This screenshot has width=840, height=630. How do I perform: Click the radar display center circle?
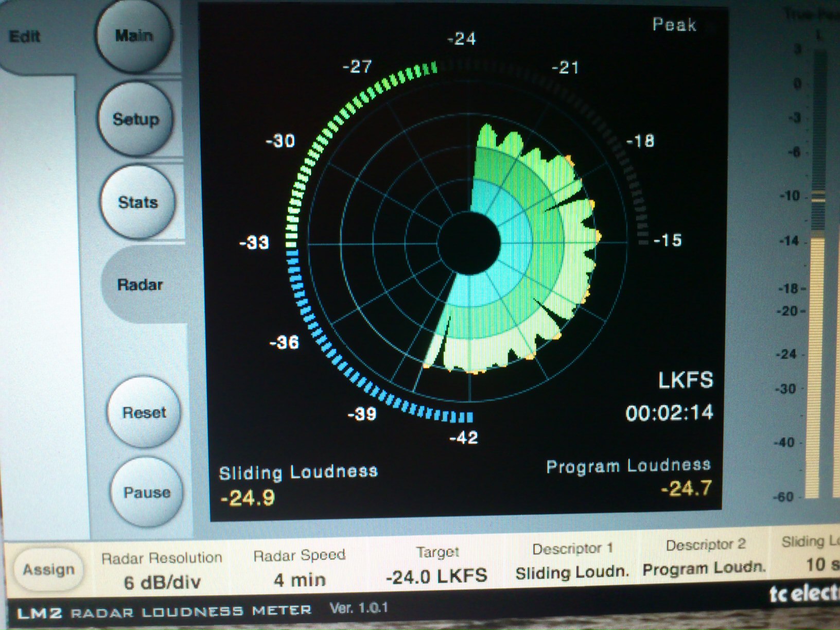(469, 243)
